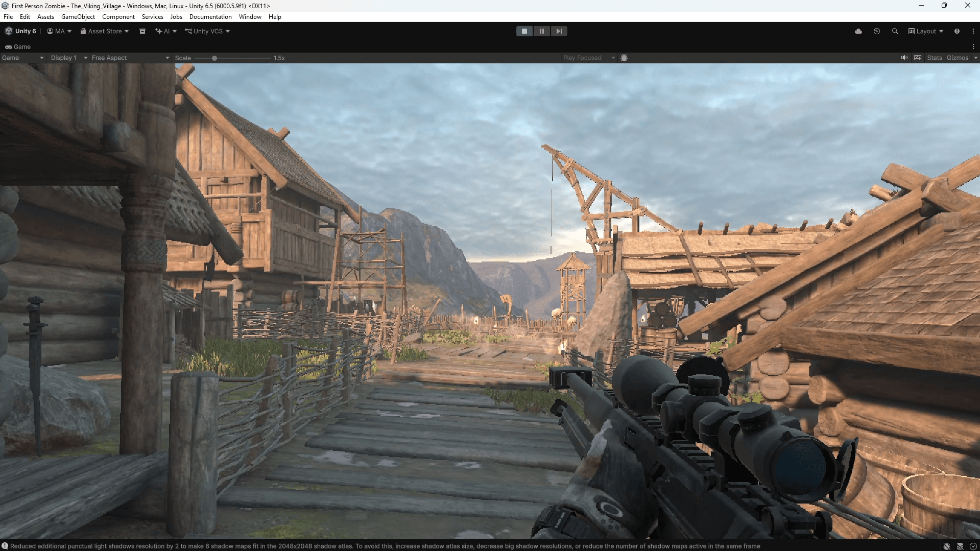Toggle shortcuts keyboard icon in Game view
This screenshot has height=551, width=980.
click(x=918, y=58)
